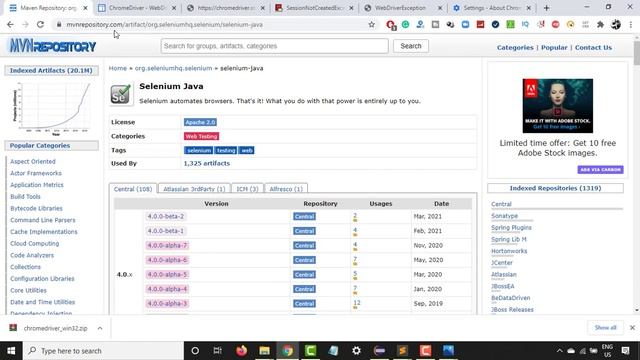This screenshot has width=640, height=360.
Task: Click the browser forward arrow
Action: (25, 24)
